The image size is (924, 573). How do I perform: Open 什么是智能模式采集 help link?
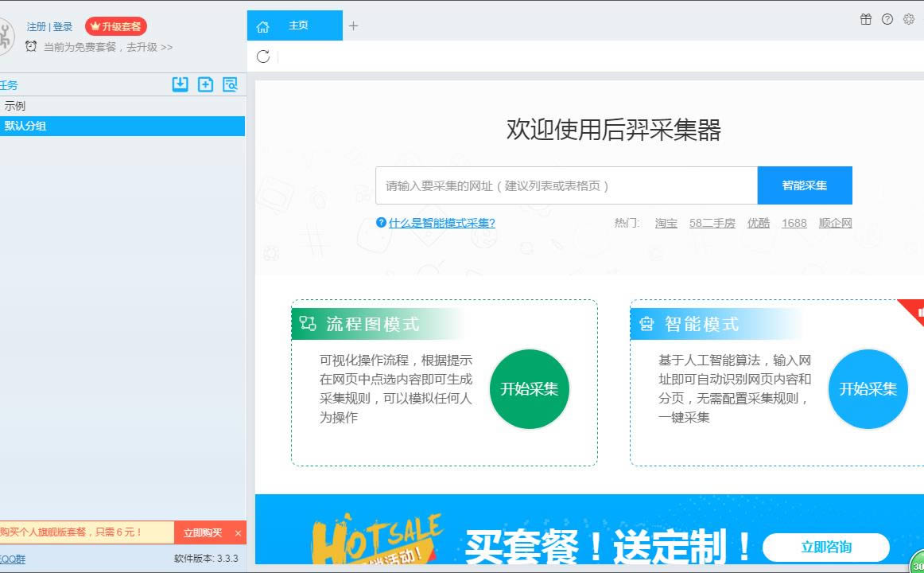pyautogui.click(x=441, y=223)
